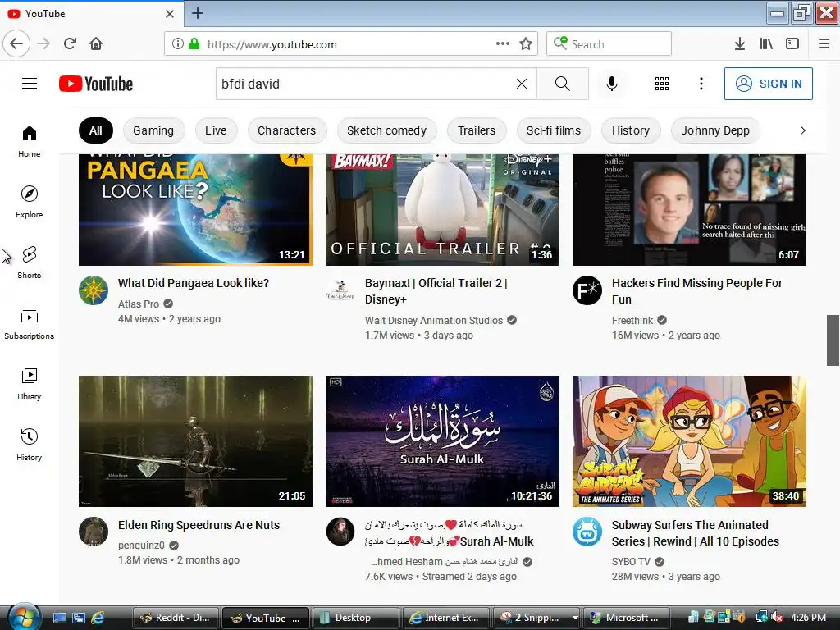Viewport: 840px width, 630px height.
Task: Click the browser Search field
Action: 609,44
